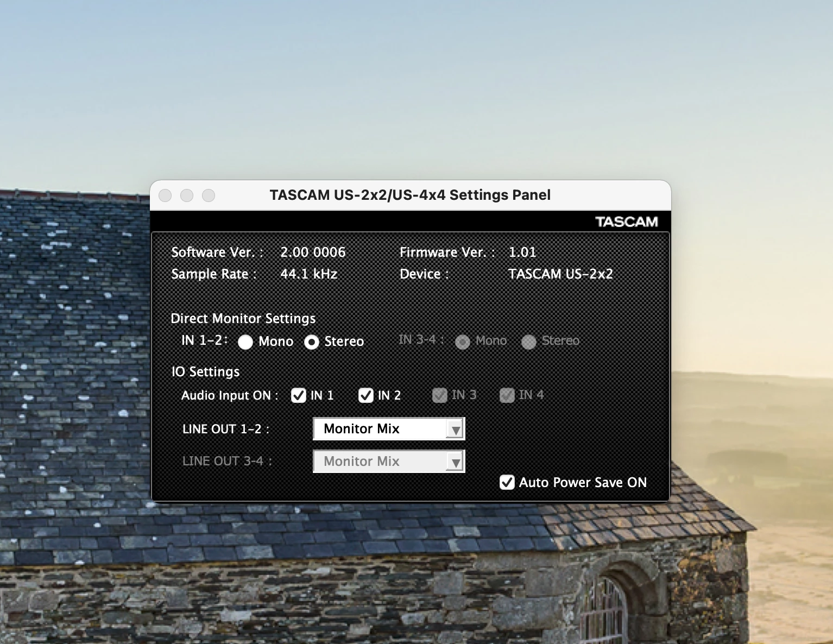Click the grayed 'LINE OUT 3-4 :' label
The height and width of the screenshot is (644, 833).
227,461
